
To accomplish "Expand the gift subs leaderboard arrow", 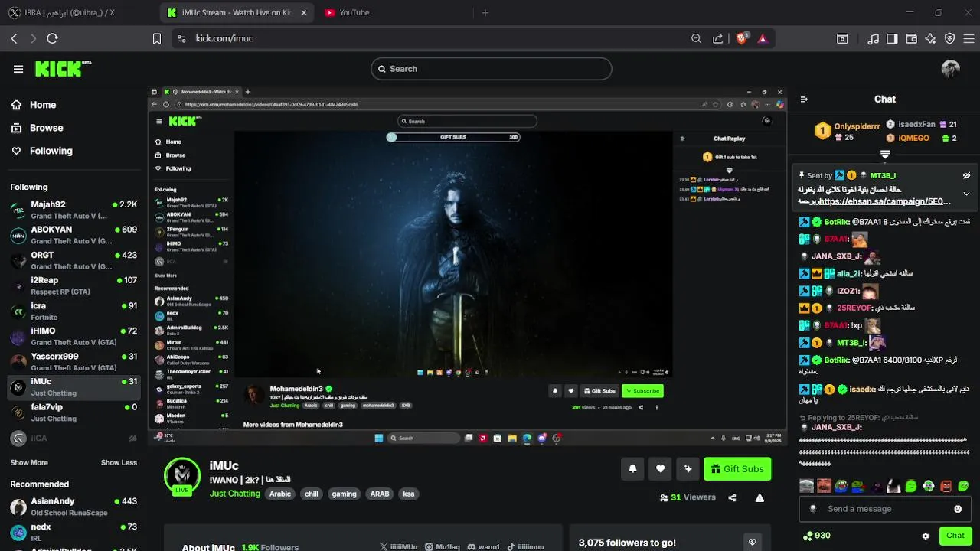I will pos(885,154).
